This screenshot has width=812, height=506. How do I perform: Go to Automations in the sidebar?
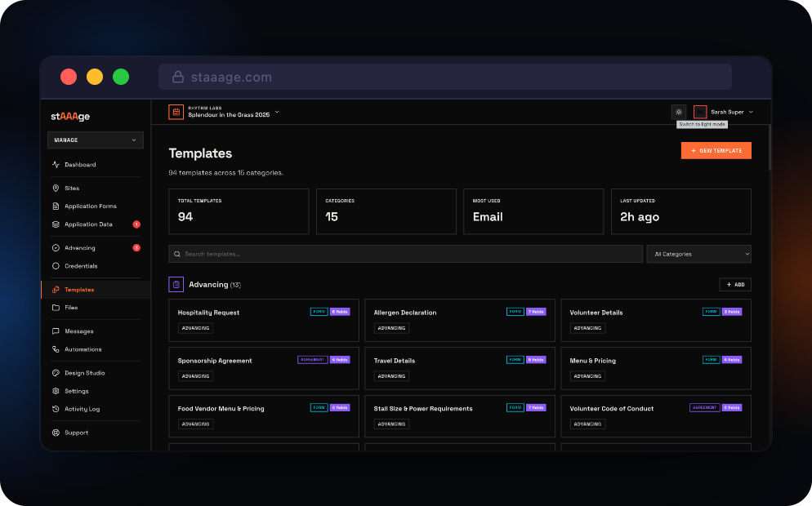click(x=83, y=349)
